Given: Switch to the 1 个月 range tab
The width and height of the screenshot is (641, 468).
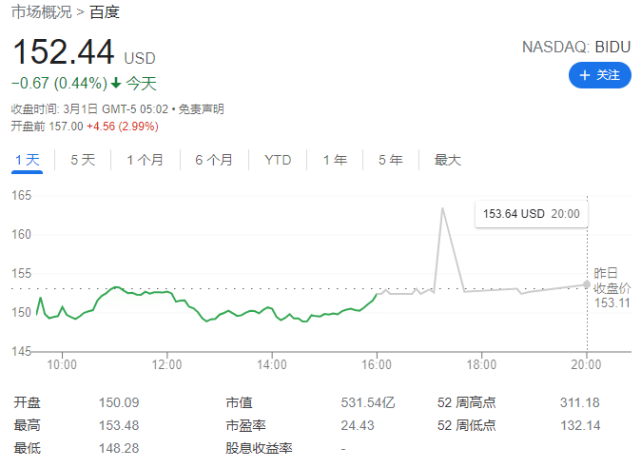Looking at the screenshot, I should pyautogui.click(x=145, y=160).
